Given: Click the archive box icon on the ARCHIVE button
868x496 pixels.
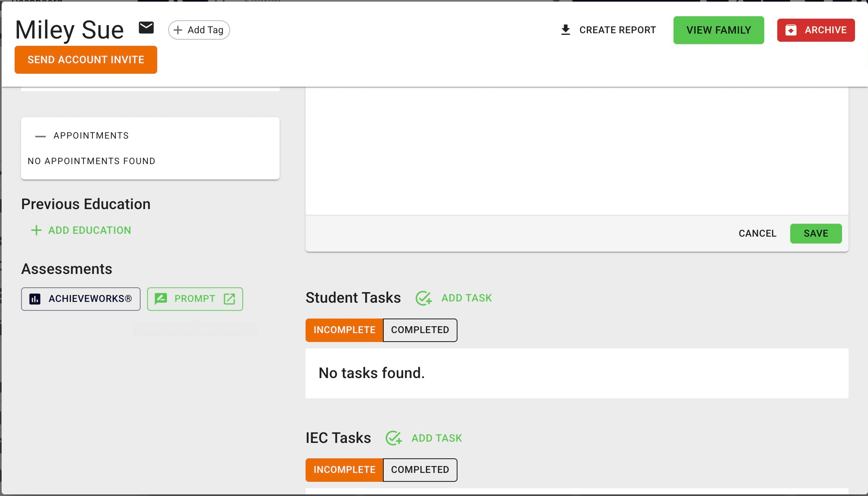Looking at the screenshot, I should tap(791, 30).
